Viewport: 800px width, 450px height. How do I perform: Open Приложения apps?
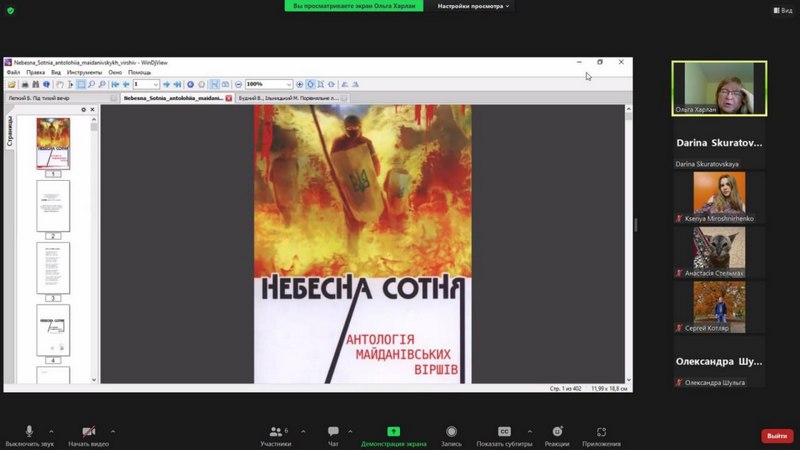tap(602, 436)
